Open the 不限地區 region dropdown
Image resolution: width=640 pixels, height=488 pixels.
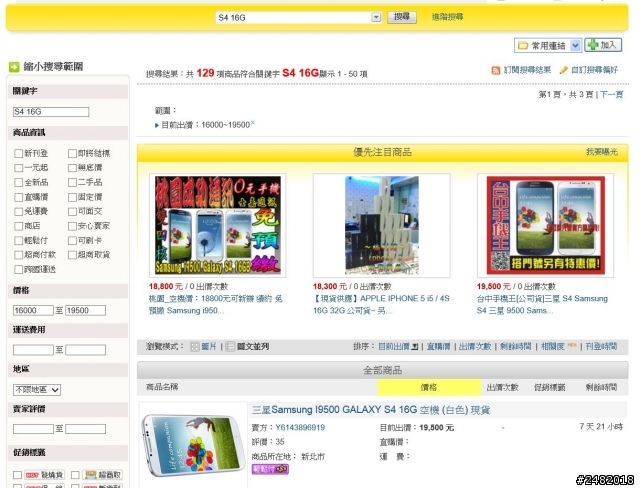(x=37, y=390)
